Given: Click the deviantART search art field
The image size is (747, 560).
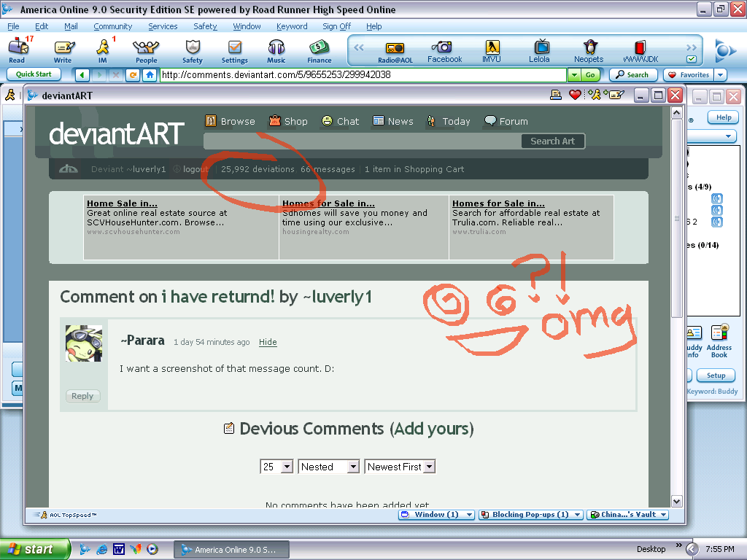Looking at the screenshot, I should point(362,141).
